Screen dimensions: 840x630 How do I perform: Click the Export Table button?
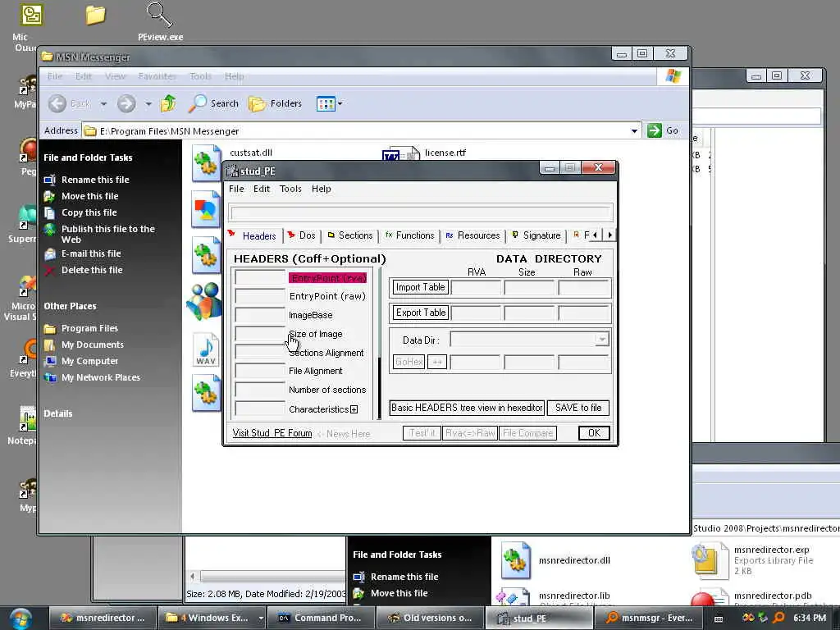coord(420,313)
